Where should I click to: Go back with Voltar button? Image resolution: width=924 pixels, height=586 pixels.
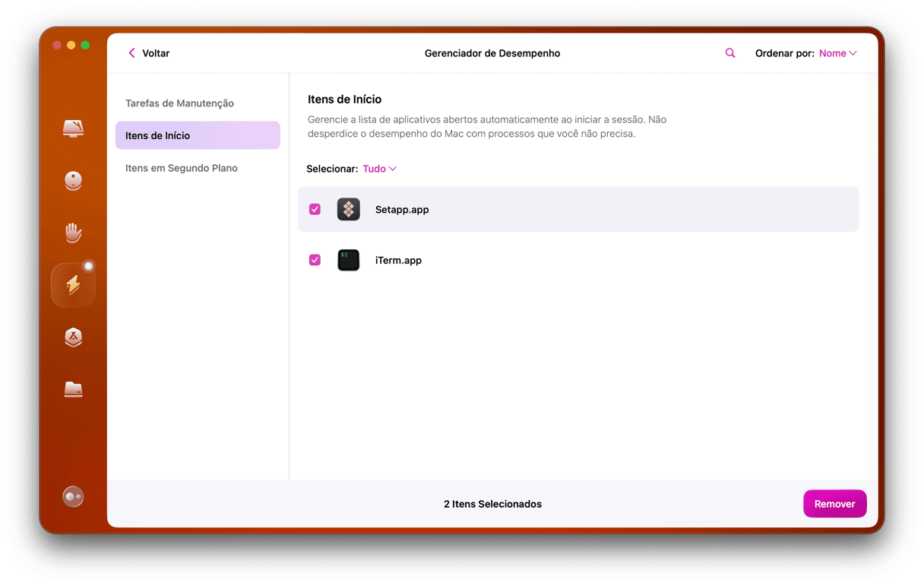point(149,53)
